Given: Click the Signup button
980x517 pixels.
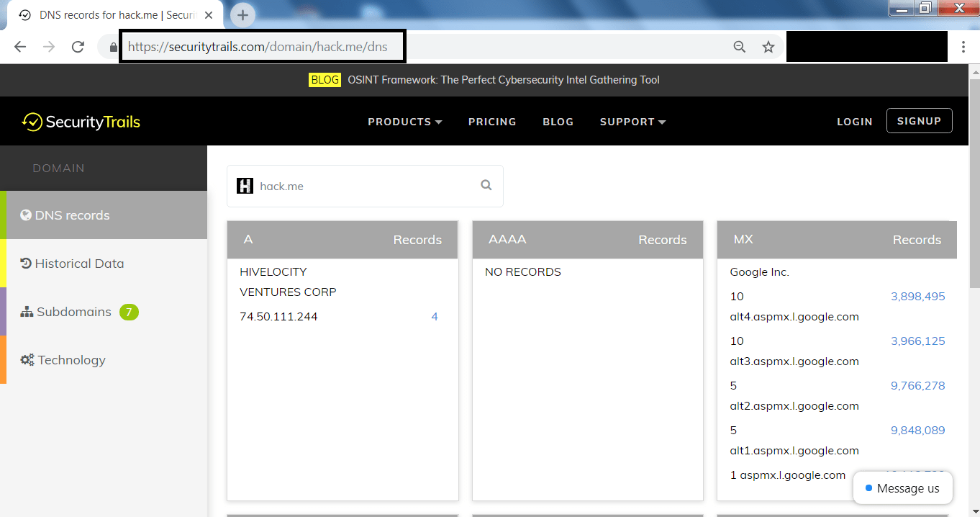Looking at the screenshot, I should (x=920, y=121).
